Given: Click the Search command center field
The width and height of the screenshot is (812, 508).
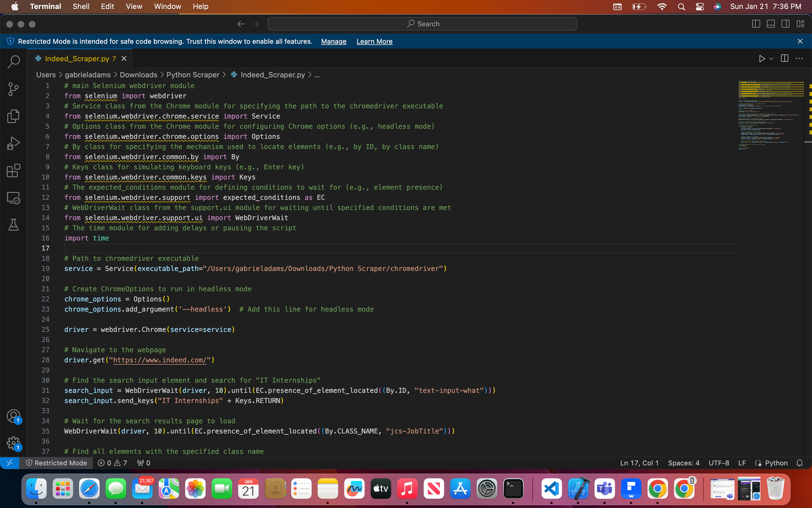Looking at the screenshot, I should point(422,24).
